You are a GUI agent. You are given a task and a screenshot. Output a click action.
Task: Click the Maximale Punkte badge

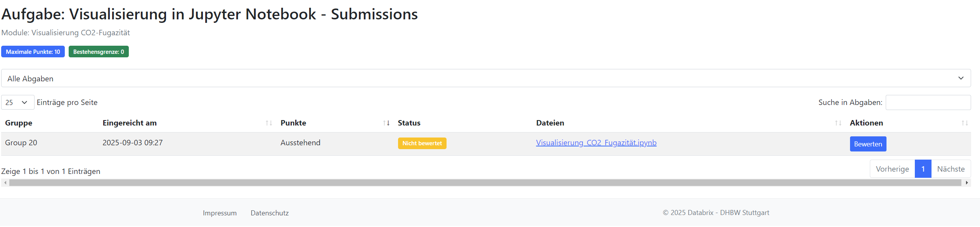coord(33,52)
